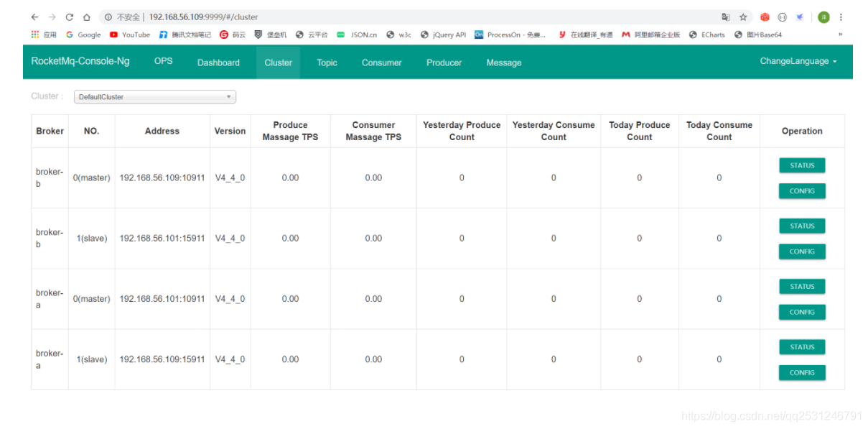Image resolution: width=868 pixels, height=429 pixels.
Task: Open the blue bird extension icon
Action: tap(800, 17)
